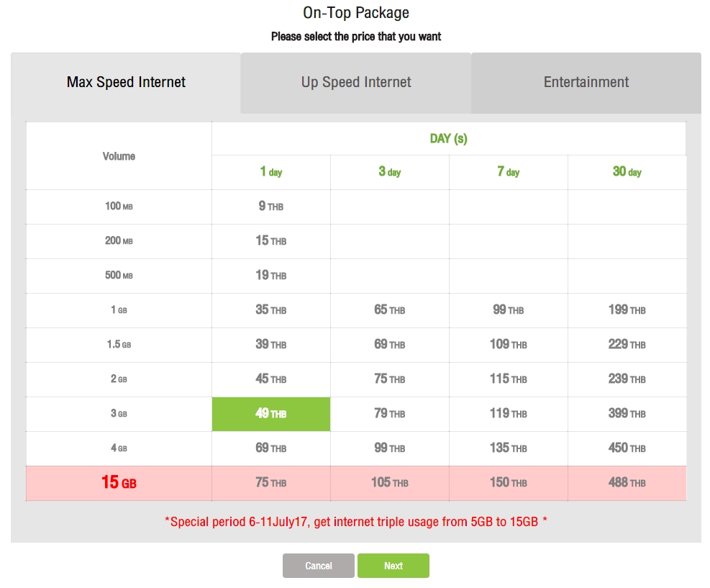Image resolution: width=710 pixels, height=588 pixels.
Task: Click the Next button
Action: click(393, 566)
